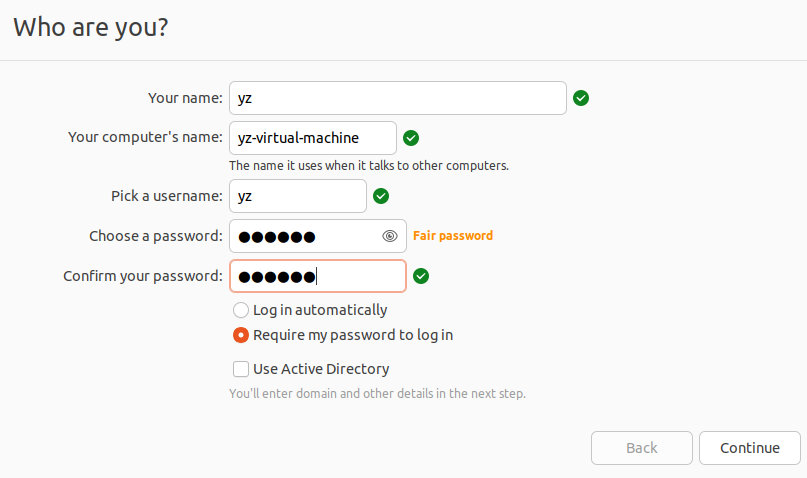Viewport: 807px width, 478px height.
Task: Reveal password using the eye icon
Action: (390, 236)
